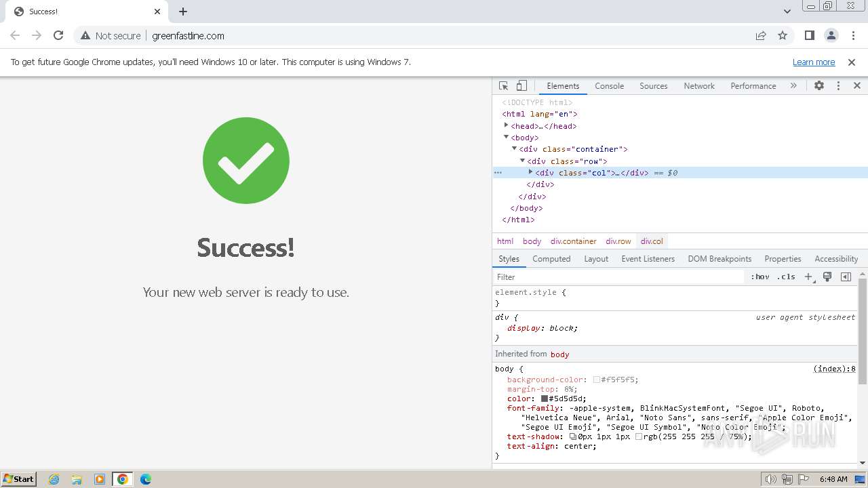Expand the div class col node
This screenshot has width=868, height=488.
(530, 172)
